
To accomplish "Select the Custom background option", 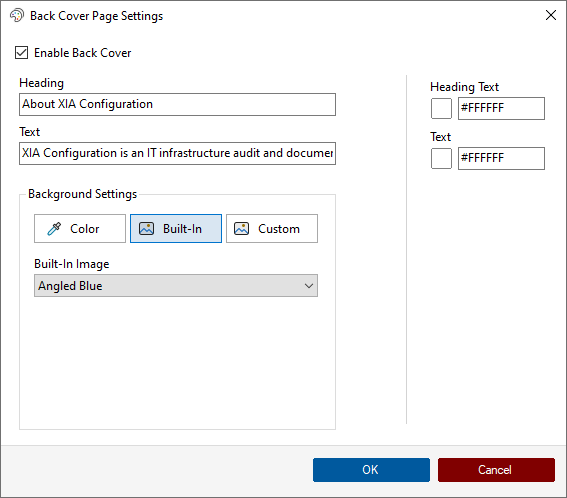I will [272, 229].
